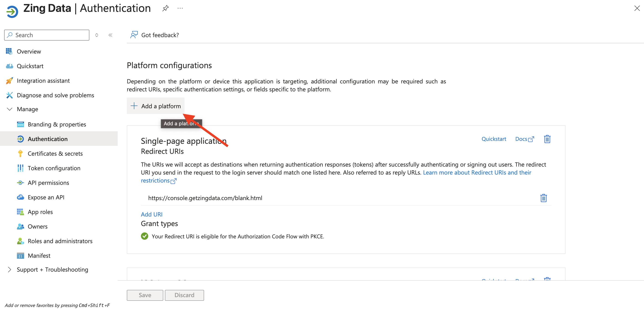This screenshot has height=309, width=644.
Task: Open Single-page application Docs link
Action: point(524,139)
